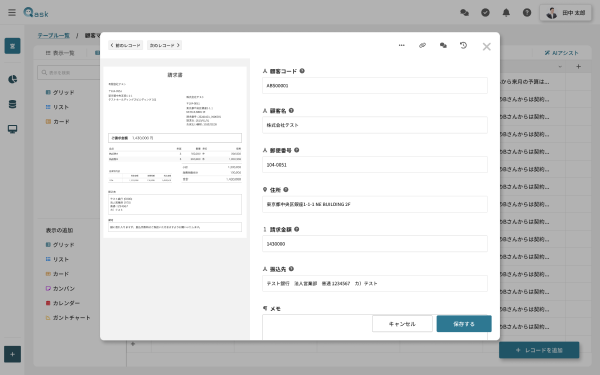Select カード in the upper view list
The height and width of the screenshot is (375, 600).
[57, 121]
